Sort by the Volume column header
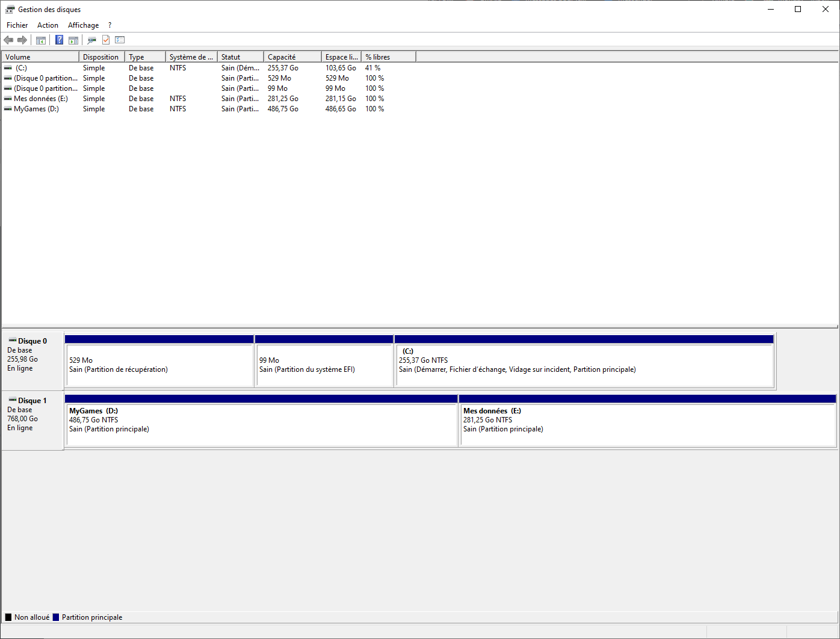 tap(40, 57)
